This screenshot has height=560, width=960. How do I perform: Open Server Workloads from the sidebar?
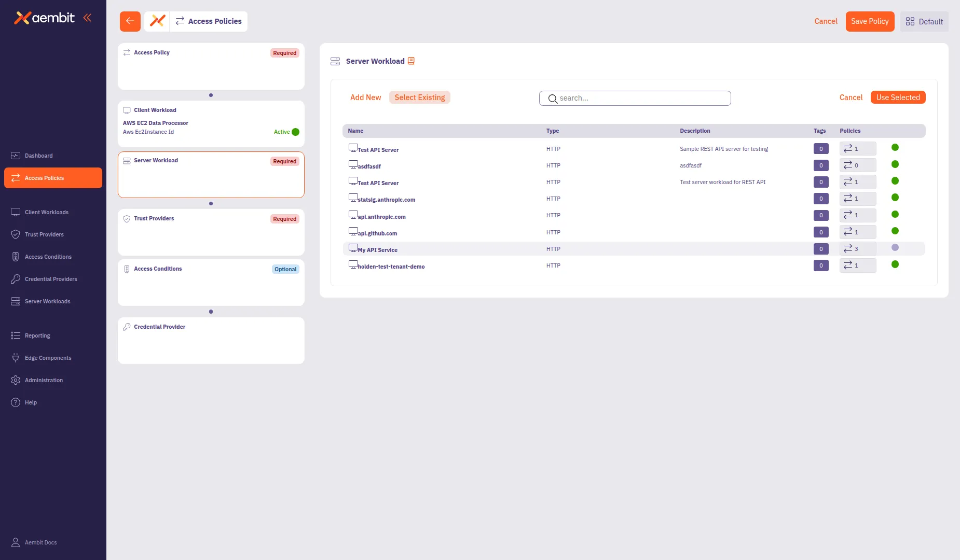point(47,301)
